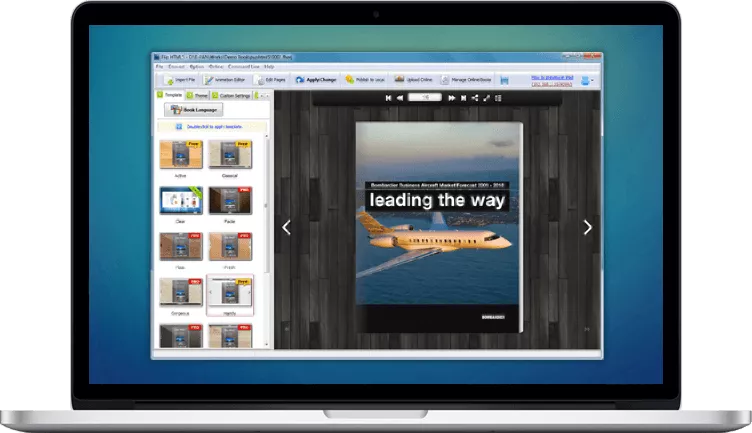
Task: Open the table of contents icon
Action: click(x=498, y=98)
